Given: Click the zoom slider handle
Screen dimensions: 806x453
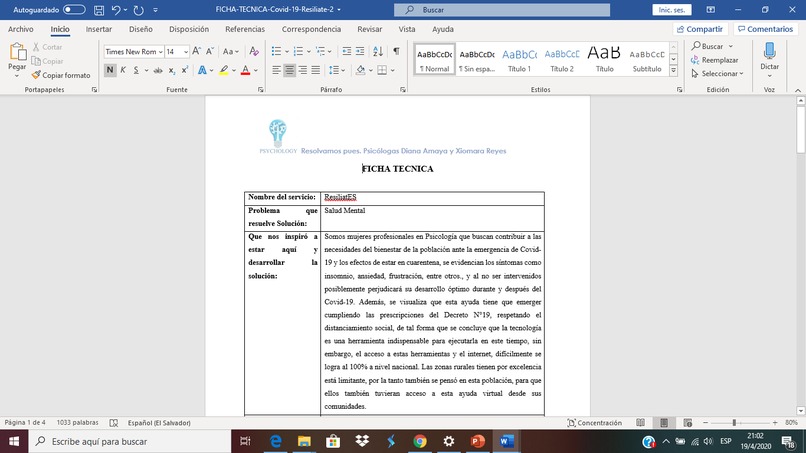Looking at the screenshot, I should click(x=734, y=423).
